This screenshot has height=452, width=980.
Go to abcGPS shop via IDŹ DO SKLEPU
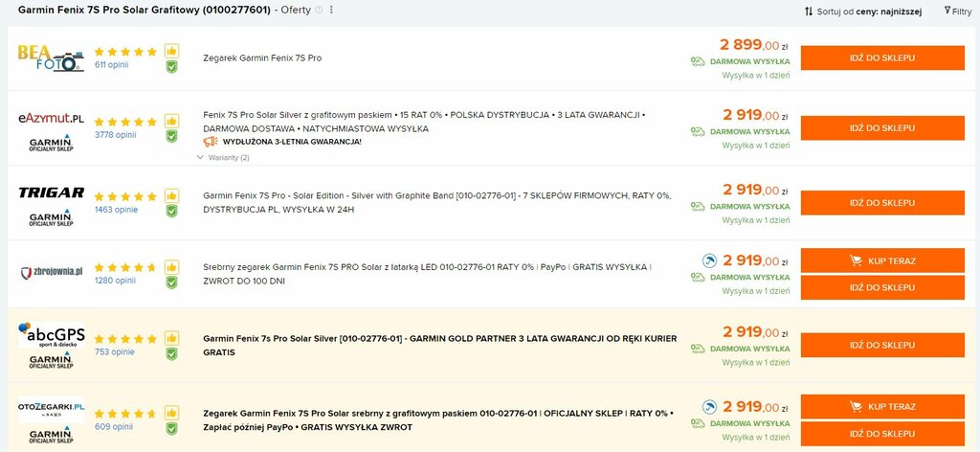pyautogui.click(x=882, y=345)
